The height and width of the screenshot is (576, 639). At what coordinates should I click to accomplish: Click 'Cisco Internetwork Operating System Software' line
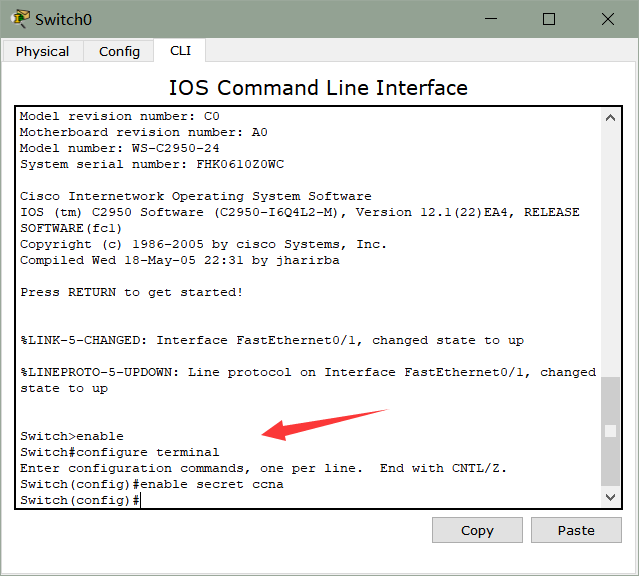point(196,196)
